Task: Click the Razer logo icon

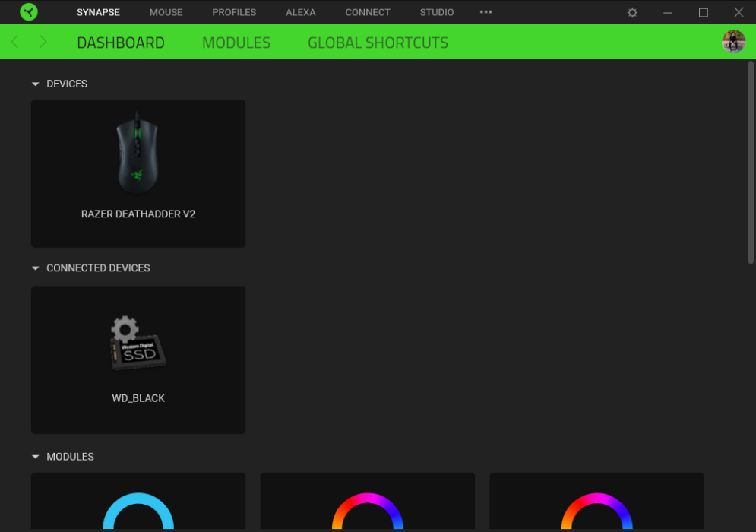Action: click(x=29, y=12)
